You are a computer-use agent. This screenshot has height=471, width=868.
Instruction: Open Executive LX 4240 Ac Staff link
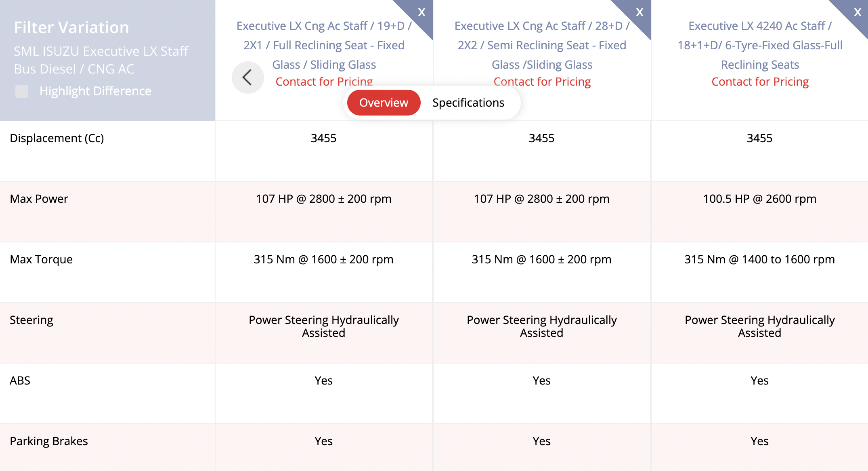tap(760, 45)
